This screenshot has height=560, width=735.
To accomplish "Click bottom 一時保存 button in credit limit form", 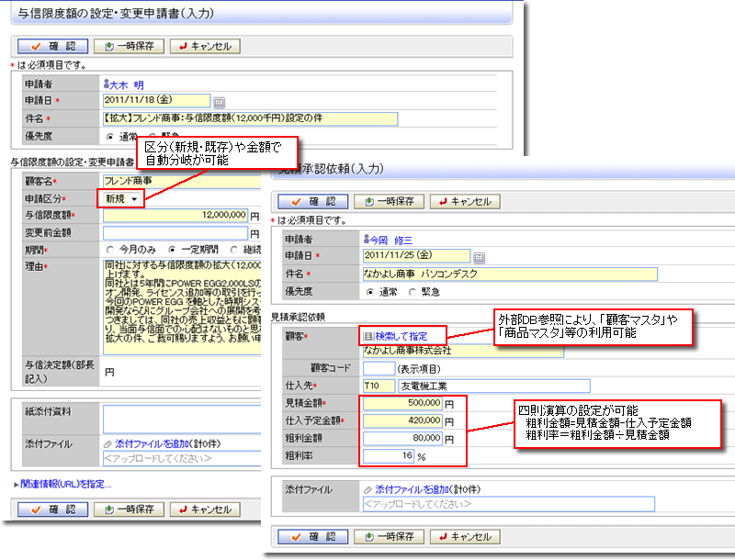I will point(129,510).
